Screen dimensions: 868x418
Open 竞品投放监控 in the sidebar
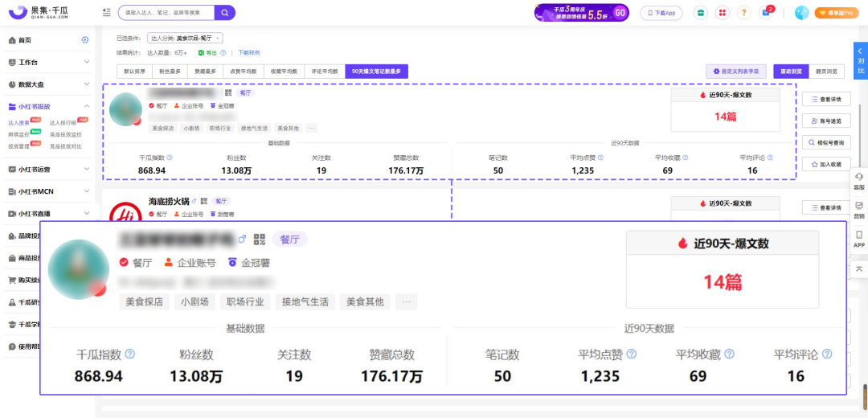click(x=66, y=134)
